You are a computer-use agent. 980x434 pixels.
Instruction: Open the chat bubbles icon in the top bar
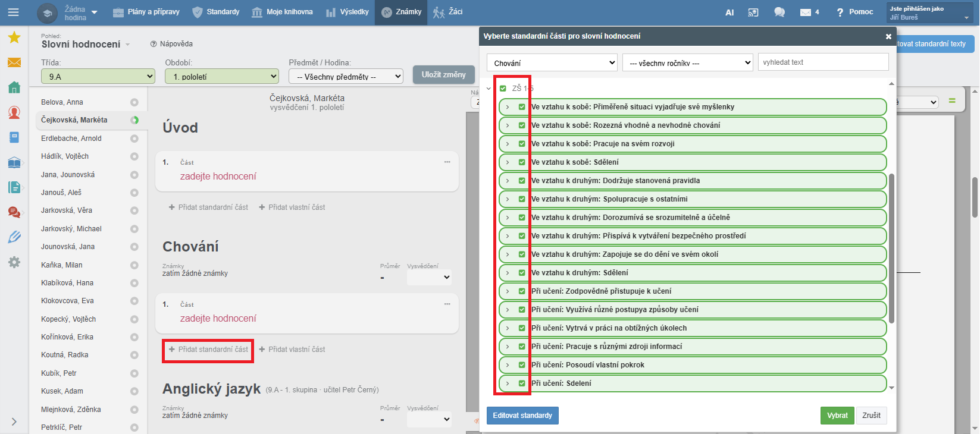click(x=779, y=12)
